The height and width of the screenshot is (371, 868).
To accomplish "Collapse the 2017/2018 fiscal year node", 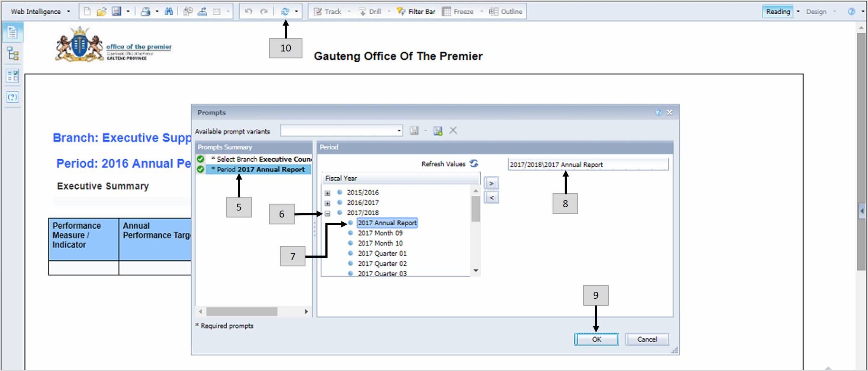I will [328, 213].
